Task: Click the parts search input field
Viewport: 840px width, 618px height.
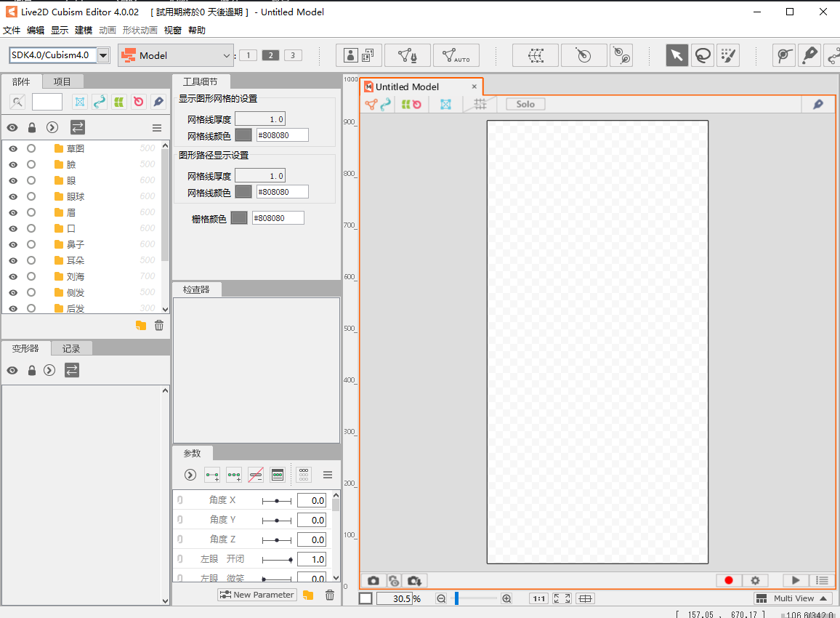Action: pos(47,101)
